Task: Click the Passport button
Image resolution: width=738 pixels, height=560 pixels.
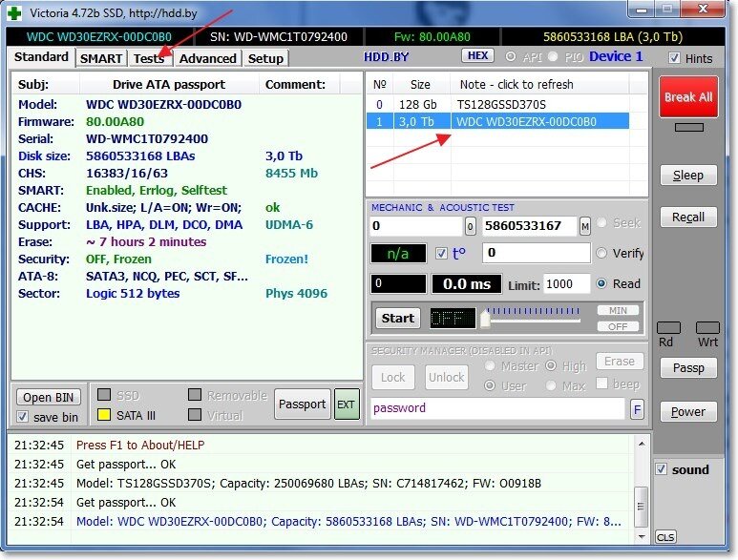Action: pyautogui.click(x=302, y=404)
